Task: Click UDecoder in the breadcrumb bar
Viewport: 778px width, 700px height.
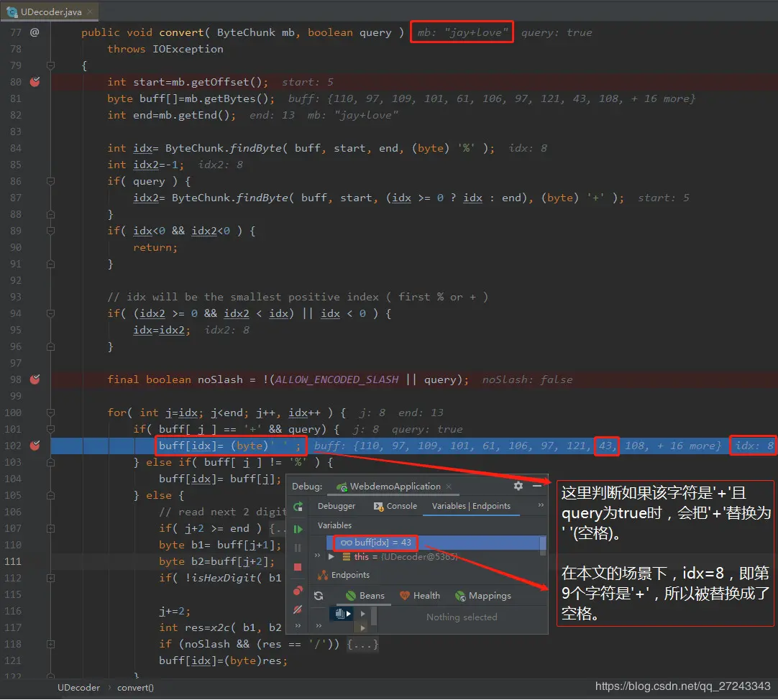Action: click(78, 688)
